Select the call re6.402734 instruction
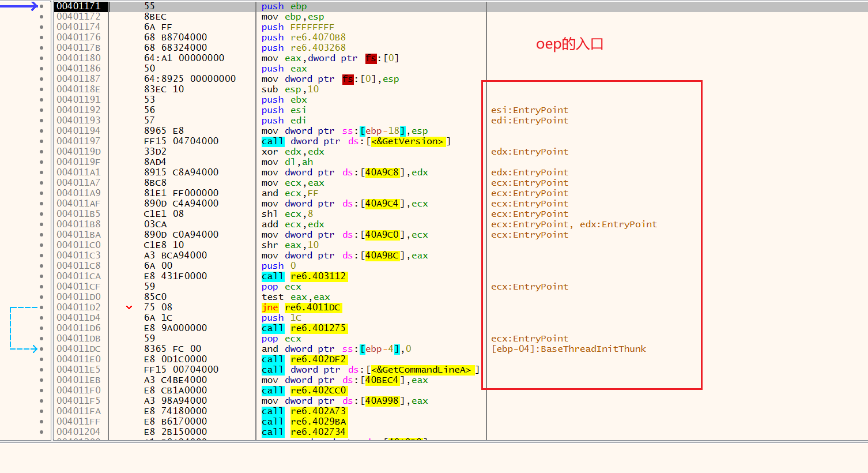The image size is (868, 473). pyautogui.click(x=304, y=432)
